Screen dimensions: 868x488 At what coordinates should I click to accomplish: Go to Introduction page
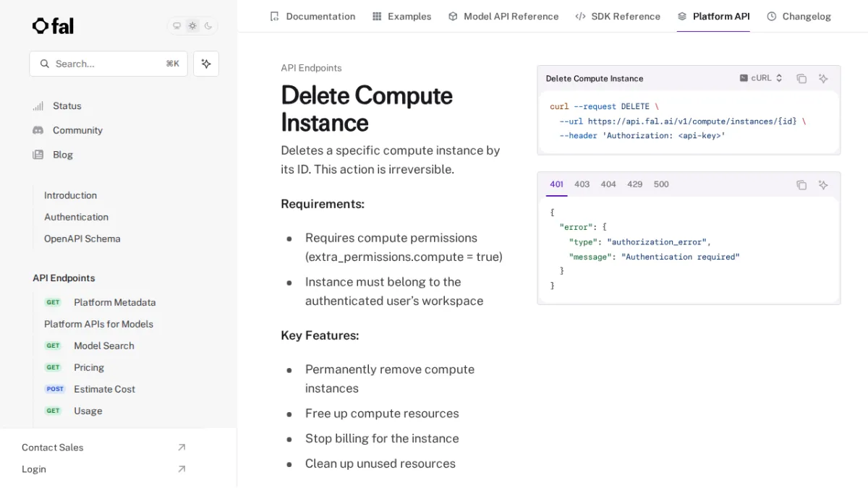pos(70,195)
